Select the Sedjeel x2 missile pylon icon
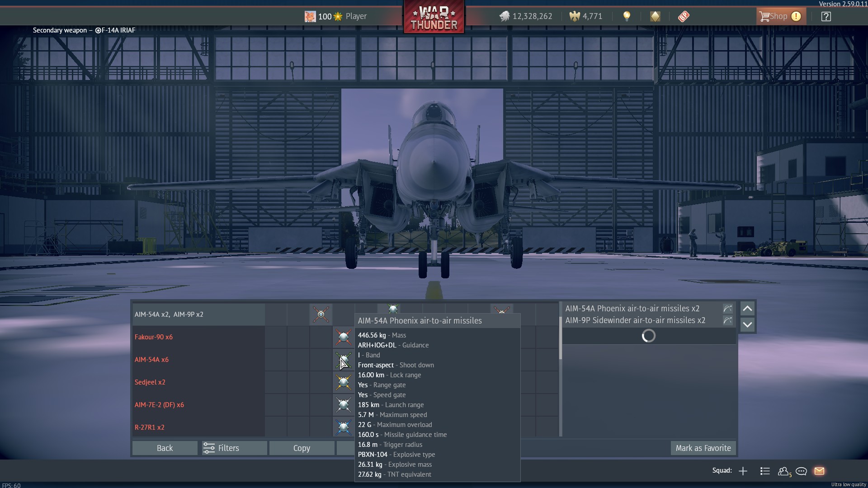868x488 pixels. click(344, 382)
